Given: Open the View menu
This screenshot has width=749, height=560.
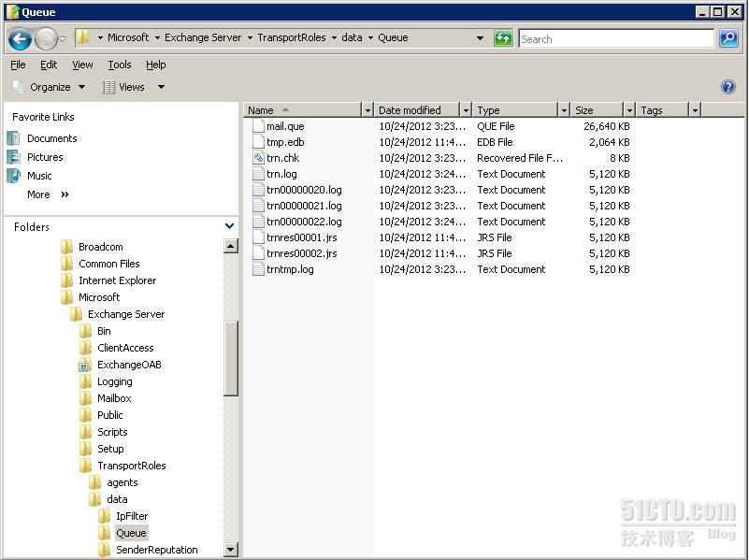Looking at the screenshot, I should [x=82, y=65].
